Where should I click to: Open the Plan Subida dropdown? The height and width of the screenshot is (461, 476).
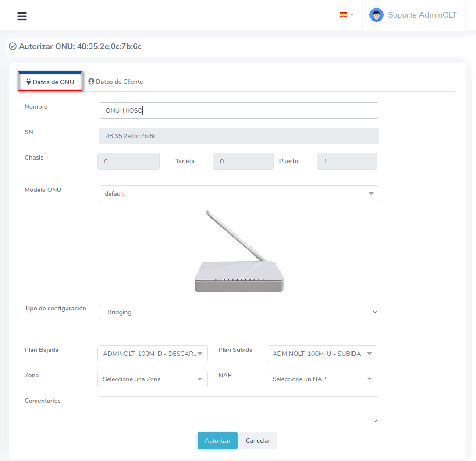point(322,354)
